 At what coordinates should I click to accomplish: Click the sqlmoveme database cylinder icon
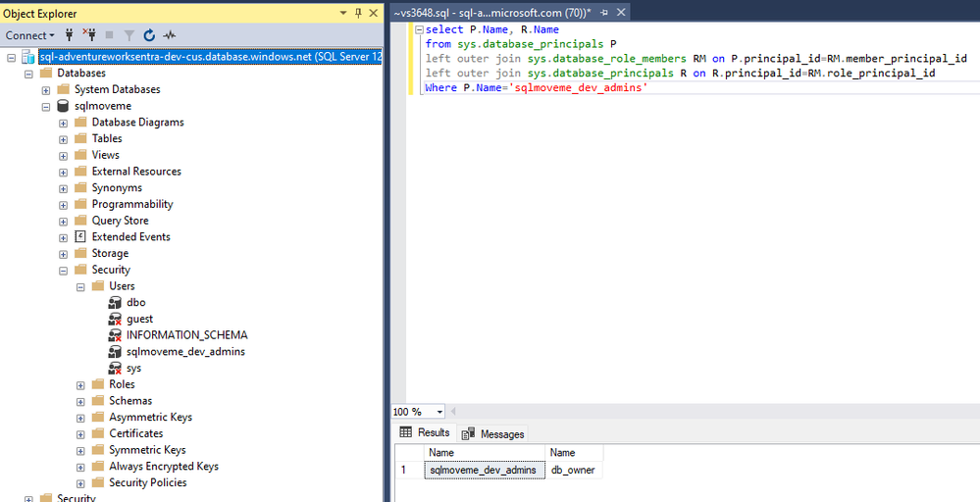tap(63, 106)
